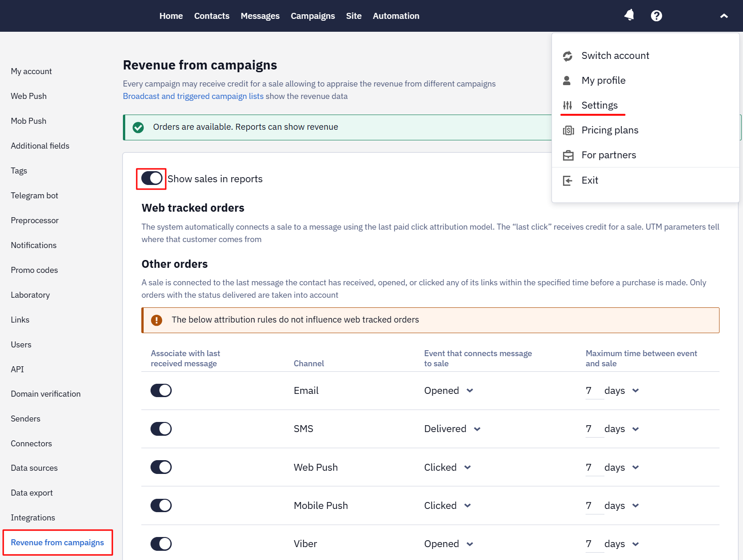
Task: Open SMS time unit days dropdown
Action: point(622,429)
